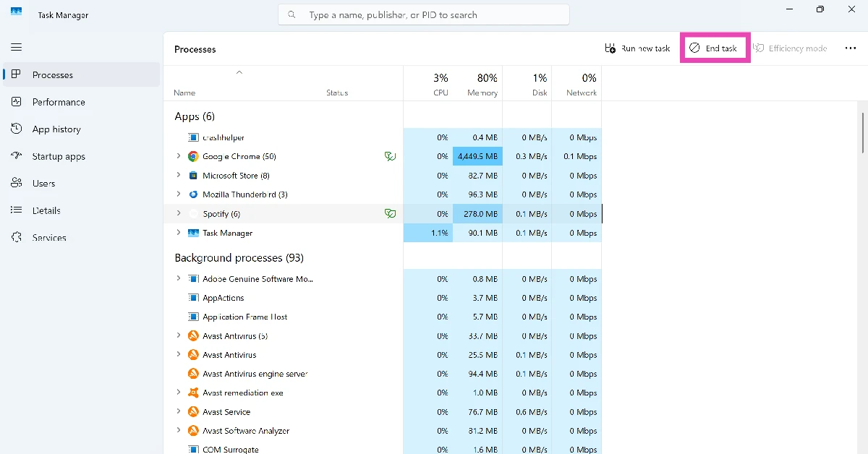This screenshot has height=454, width=868.
Task: Expand the Avast Service process group
Action: 179,412
